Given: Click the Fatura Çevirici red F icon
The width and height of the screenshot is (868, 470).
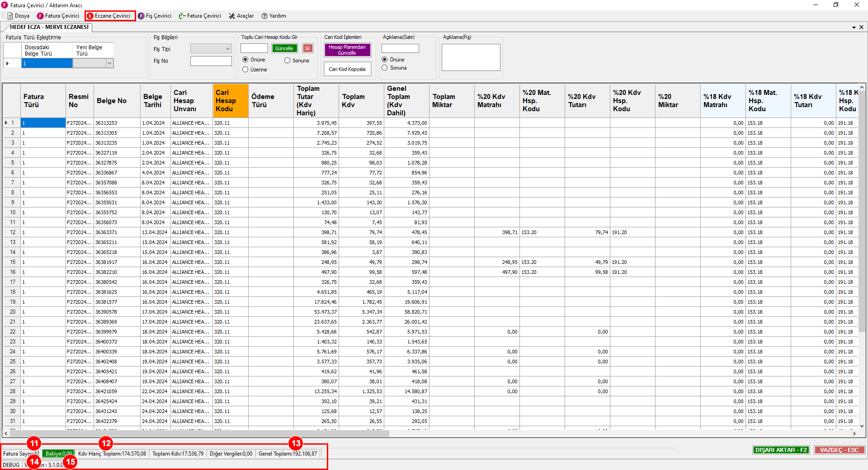Looking at the screenshot, I should point(40,16).
